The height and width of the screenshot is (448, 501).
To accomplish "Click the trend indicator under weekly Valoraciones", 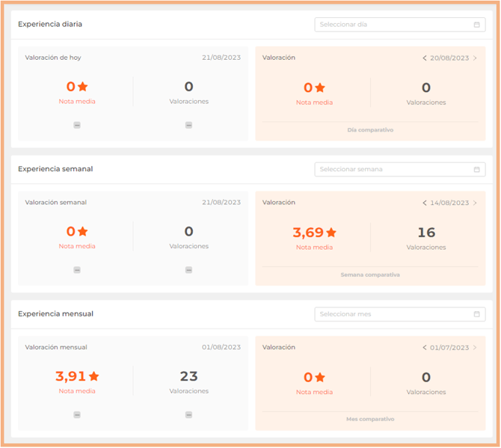I will click(188, 270).
